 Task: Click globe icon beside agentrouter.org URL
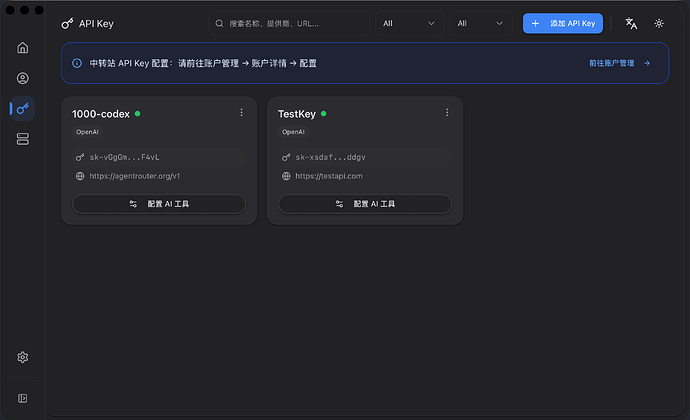pos(80,176)
